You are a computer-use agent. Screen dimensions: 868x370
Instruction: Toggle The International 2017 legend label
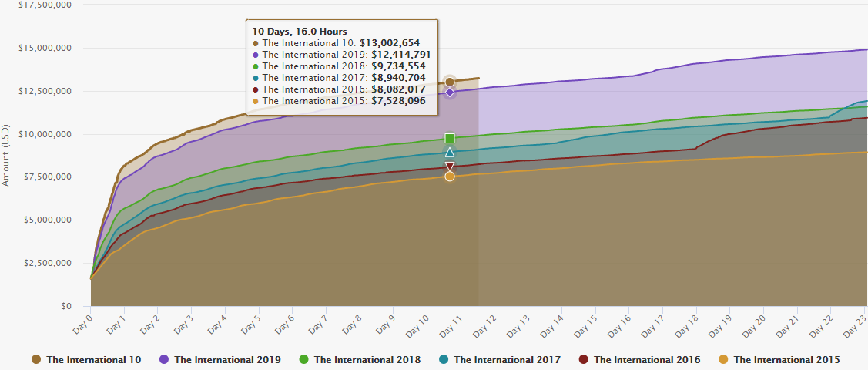pos(507,359)
